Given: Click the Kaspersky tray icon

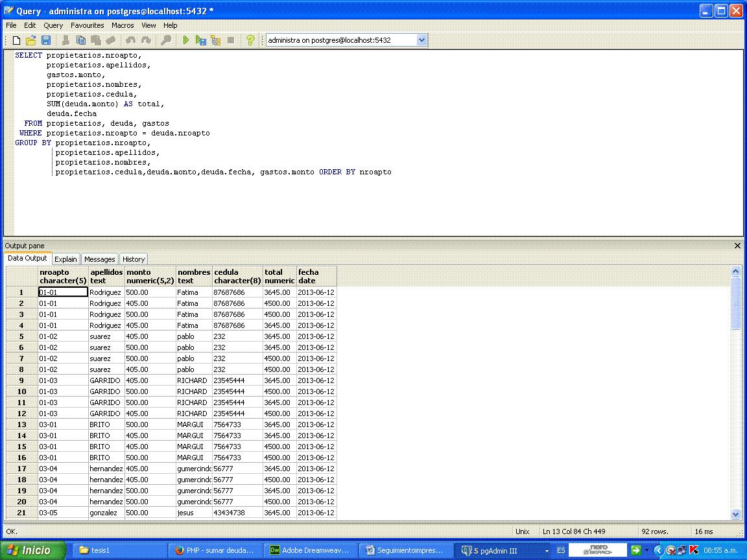Looking at the screenshot, I should click(694, 550).
